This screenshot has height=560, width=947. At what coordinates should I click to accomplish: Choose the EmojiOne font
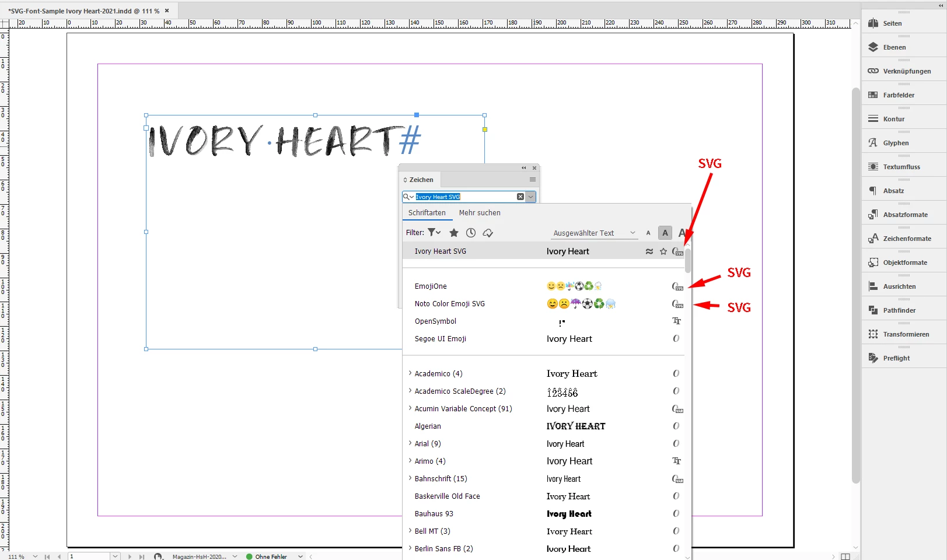[543, 286]
